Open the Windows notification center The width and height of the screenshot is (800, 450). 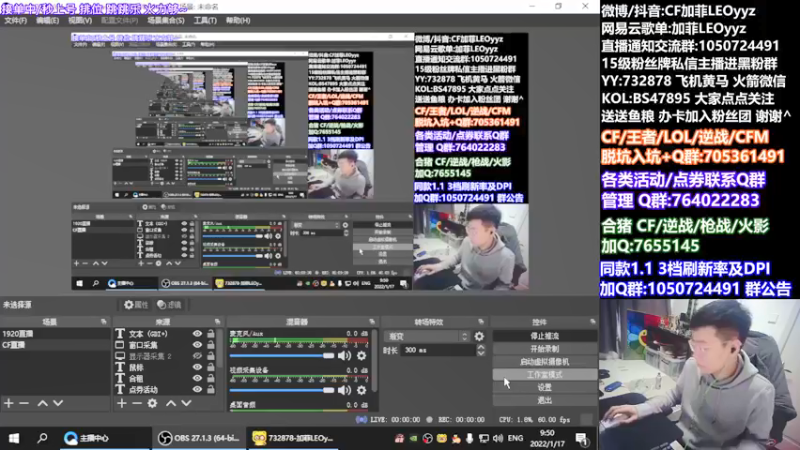581,438
